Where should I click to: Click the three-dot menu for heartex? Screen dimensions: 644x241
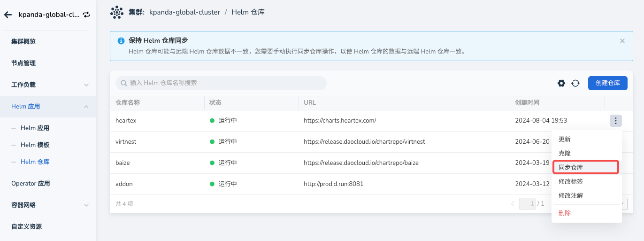(615, 121)
